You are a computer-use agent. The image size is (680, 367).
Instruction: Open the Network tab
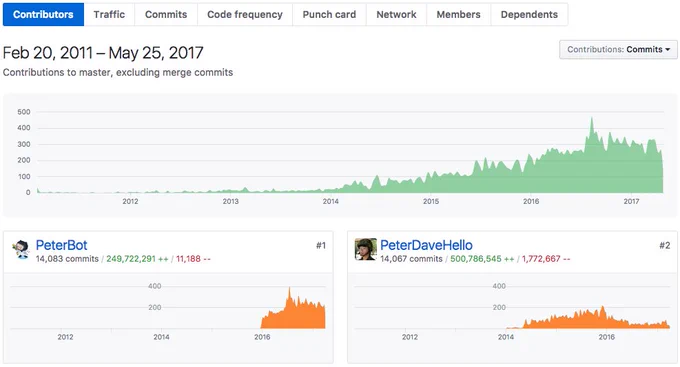pyautogui.click(x=396, y=14)
